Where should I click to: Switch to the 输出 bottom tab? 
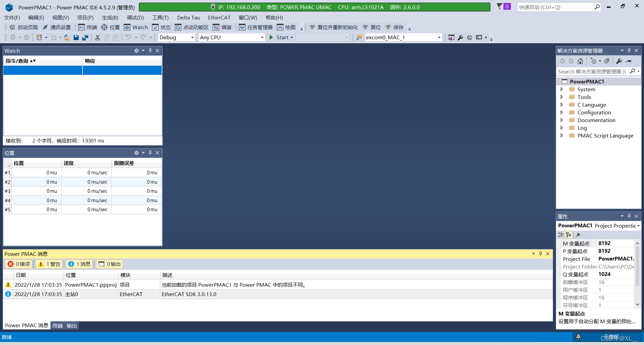pos(72,326)
